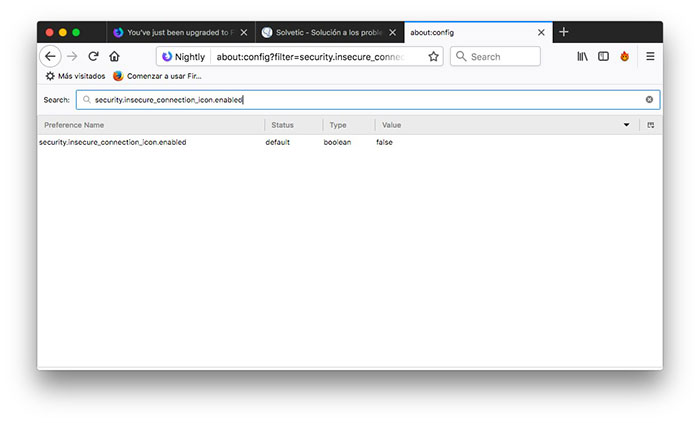Click the column picker icon
700x423 pixels.
(651, 125)
